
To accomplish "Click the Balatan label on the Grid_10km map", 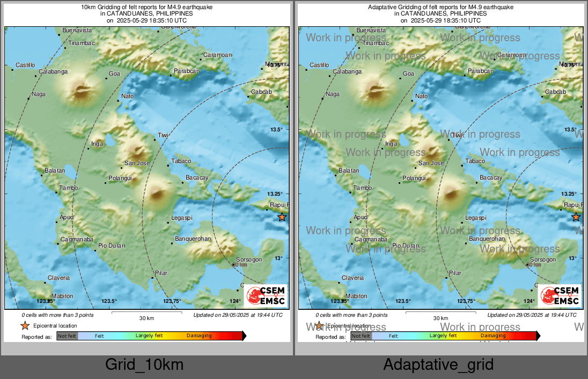I will pyautogui.click(x=55, y=170).
